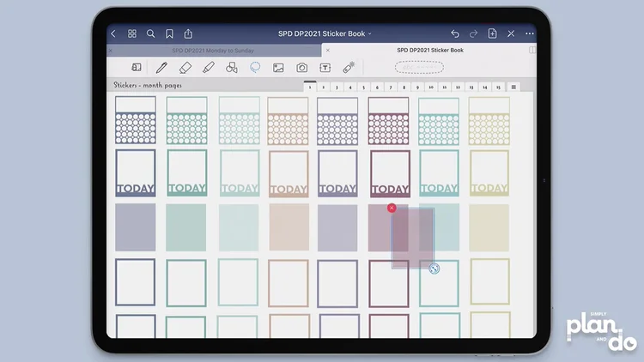Delete the selected sticker with the red X

click(392, 208)
